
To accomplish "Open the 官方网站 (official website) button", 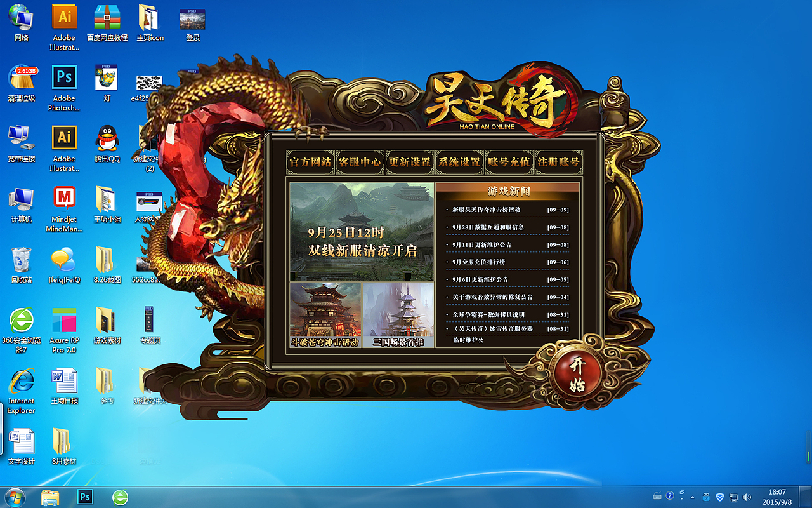I will 310,162.
